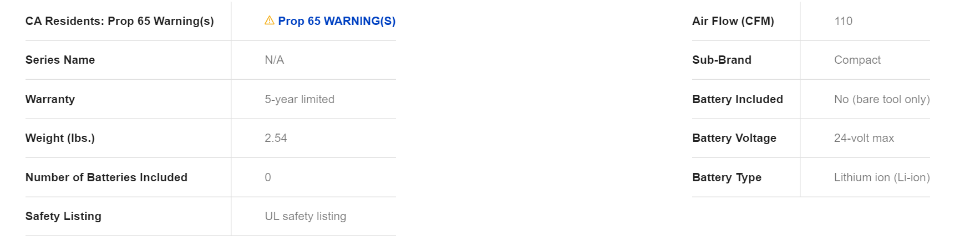Screen dimensions: 980x245
Task: Click the Safety Listing label
Action: [x=63, y=216]
